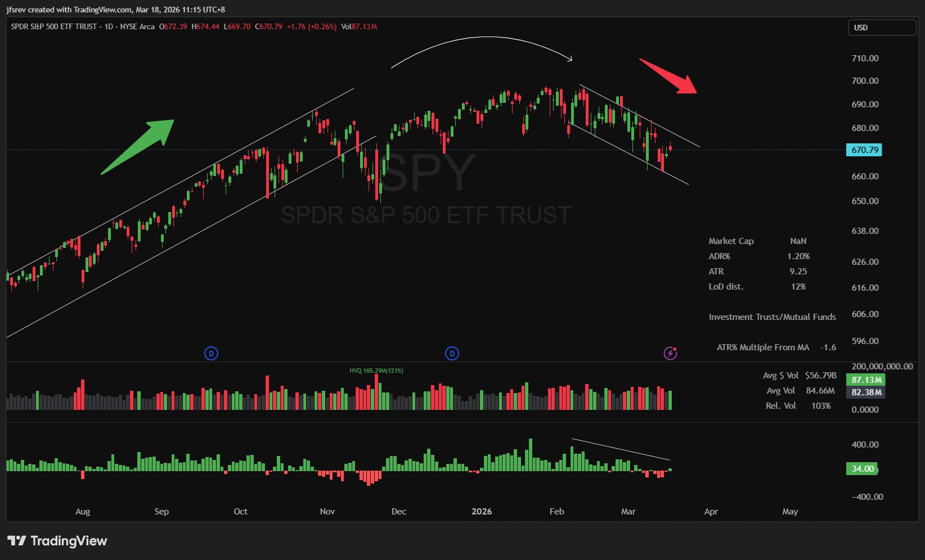Click the Sep label on the time axis
The image size is (925, 560).
pos(161,512)
